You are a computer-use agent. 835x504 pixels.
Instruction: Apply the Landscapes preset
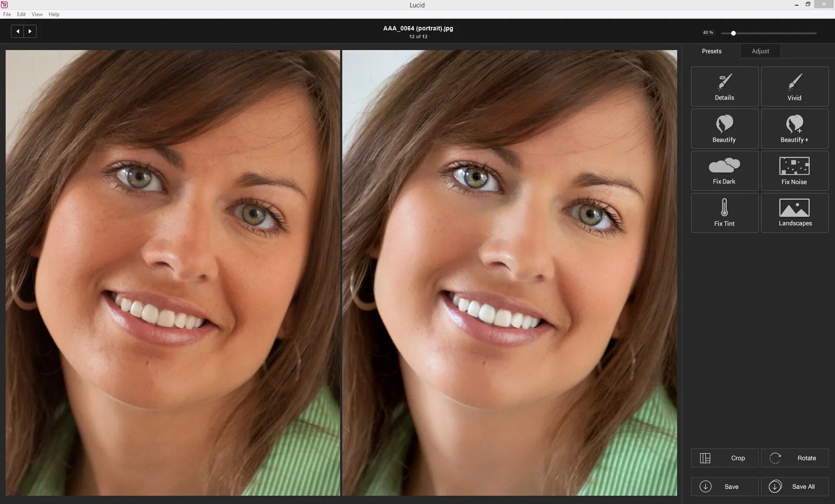pyautogui.click(x=795, y=213)
